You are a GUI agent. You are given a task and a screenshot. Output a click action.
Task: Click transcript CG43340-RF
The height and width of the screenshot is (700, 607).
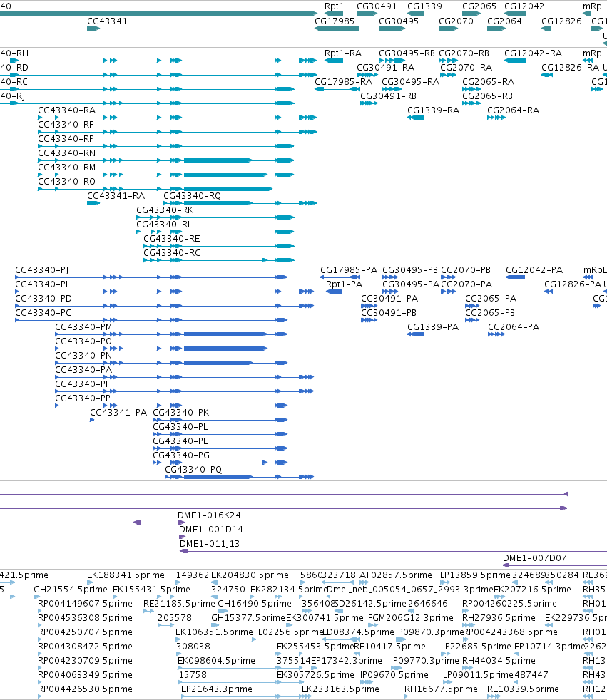[x=65, y=125]
